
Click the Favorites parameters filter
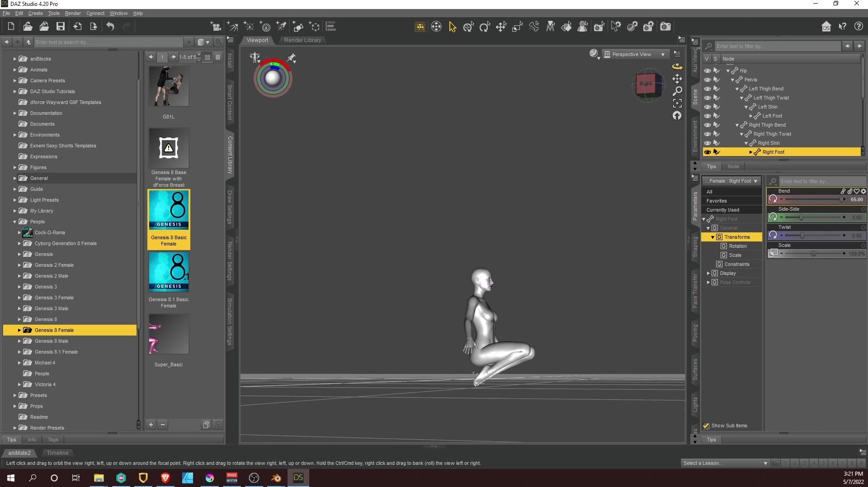717,201
